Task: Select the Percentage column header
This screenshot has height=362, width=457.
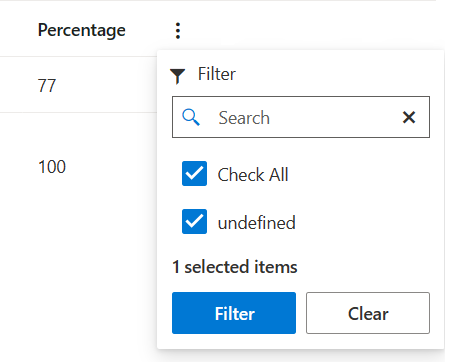Action: [82, 31]
